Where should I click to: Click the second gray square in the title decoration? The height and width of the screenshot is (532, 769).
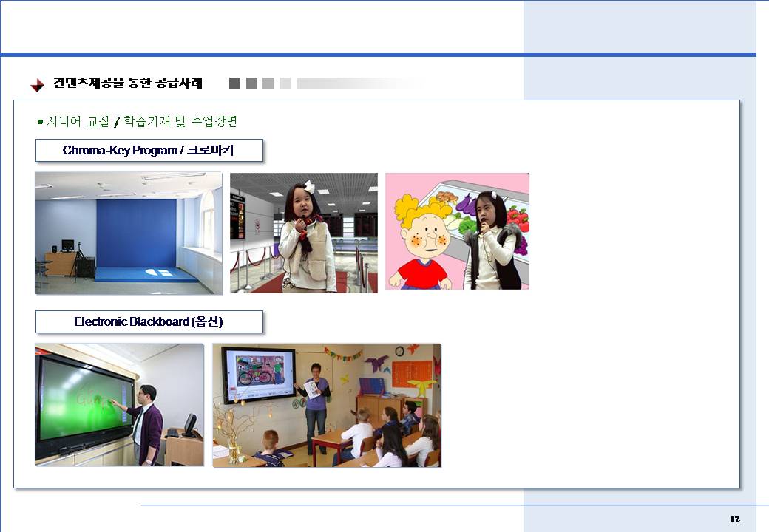tap(251, 83)
